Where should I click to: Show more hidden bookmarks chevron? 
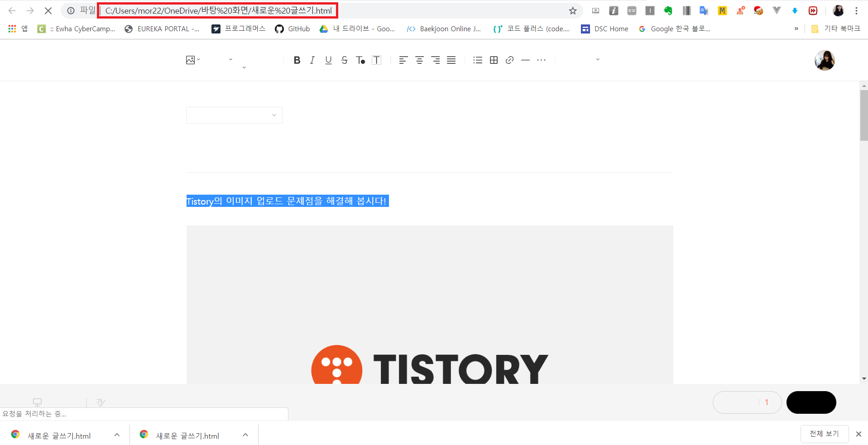pos(796,29)
